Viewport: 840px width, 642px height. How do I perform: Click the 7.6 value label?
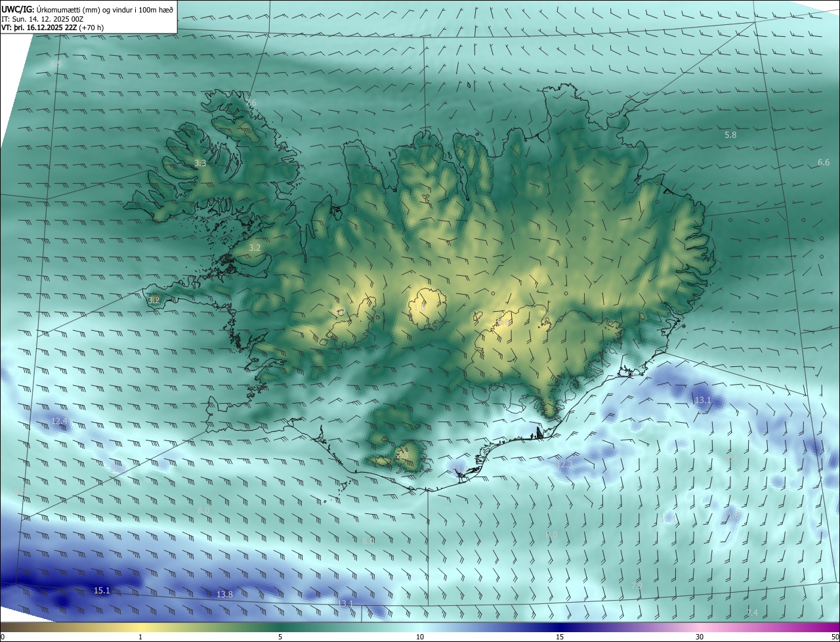click(x=251, y=103)
